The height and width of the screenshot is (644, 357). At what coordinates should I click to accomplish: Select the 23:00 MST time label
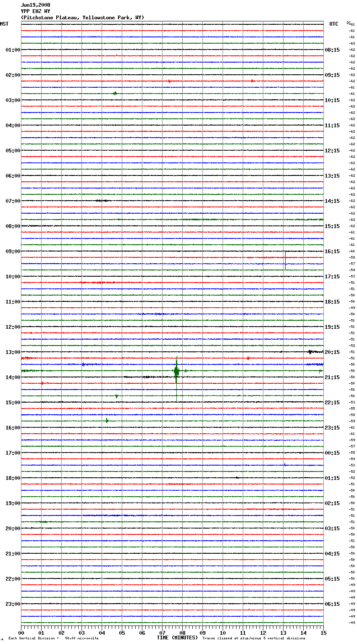click(x=13, y=604)
